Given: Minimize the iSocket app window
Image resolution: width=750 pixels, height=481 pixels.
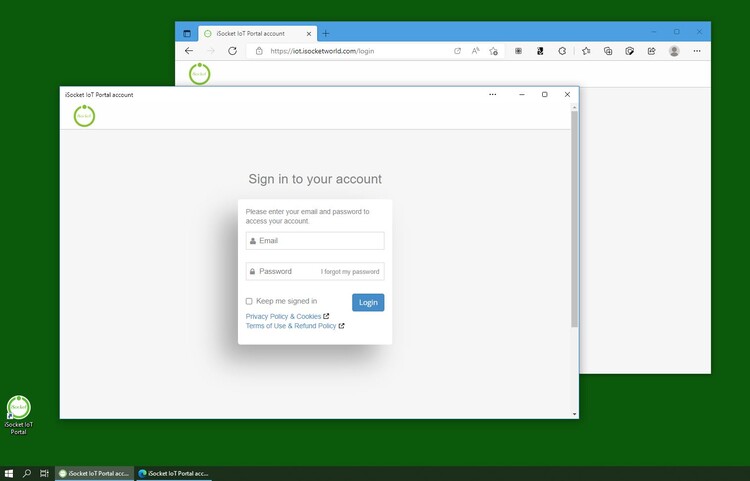Looking at the screenshot, I should pos(522,95).
